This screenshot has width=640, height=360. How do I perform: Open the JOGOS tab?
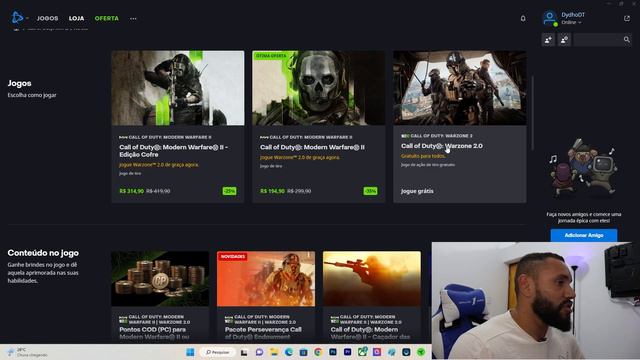point(47,18)
